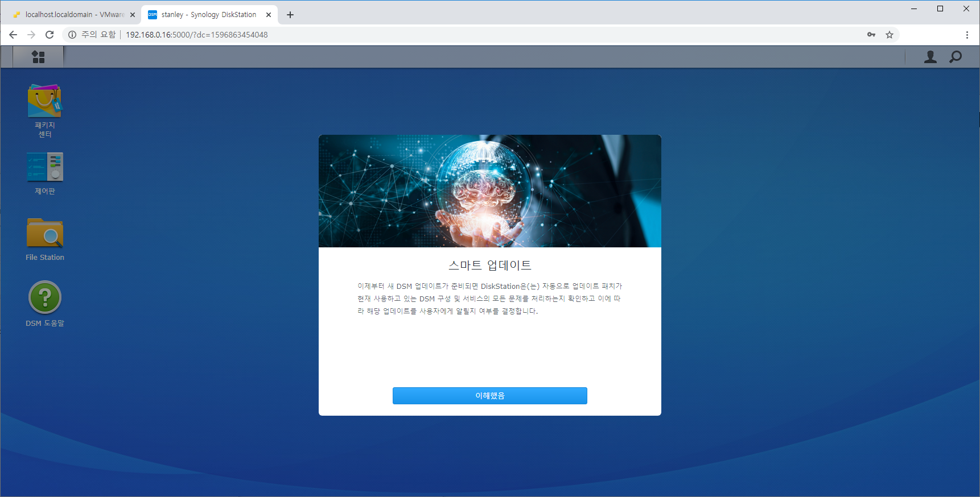Open the DSM search magnifier icon
This screenshot has width=980, height=497.
(x=956, y=57)
